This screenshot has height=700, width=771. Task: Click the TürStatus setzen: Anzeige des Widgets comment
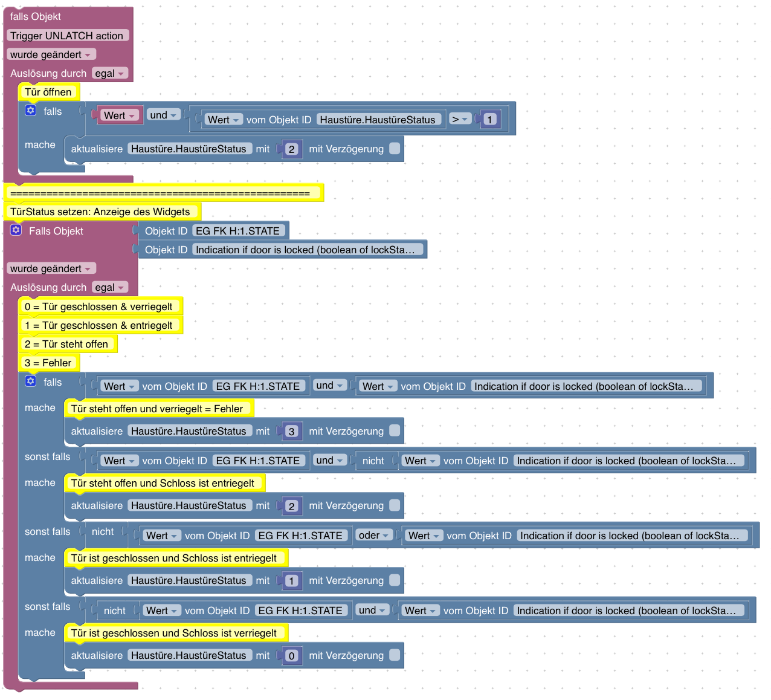100,212
